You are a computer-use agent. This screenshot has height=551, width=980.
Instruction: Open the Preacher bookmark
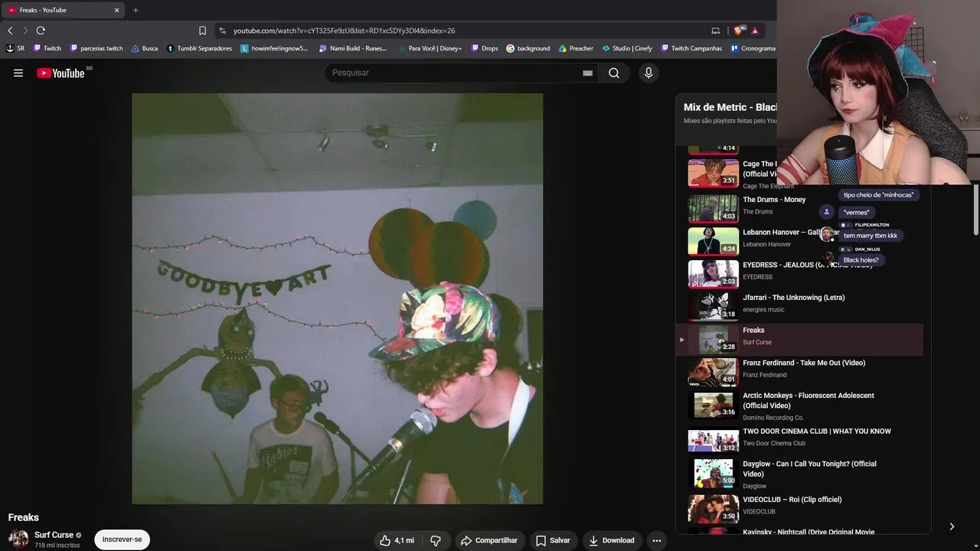click(x=576, y=48)
